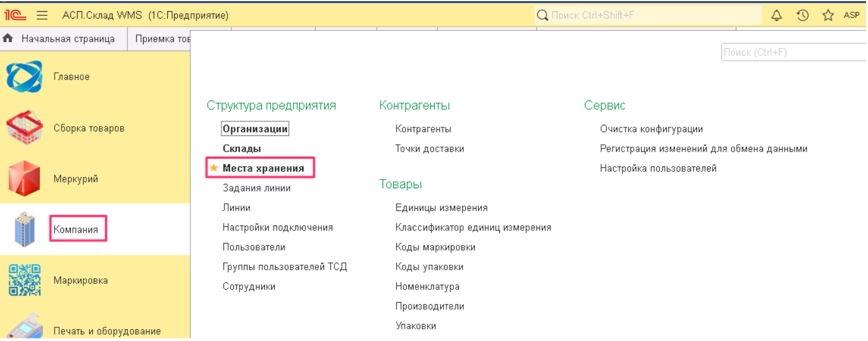Go to Склады list

pos(242,148)
